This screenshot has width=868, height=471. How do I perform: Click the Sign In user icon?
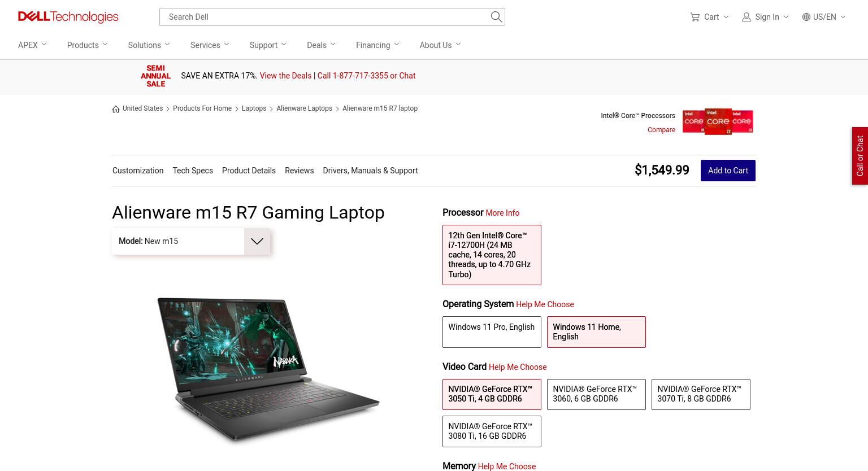(x=746, y=17)
